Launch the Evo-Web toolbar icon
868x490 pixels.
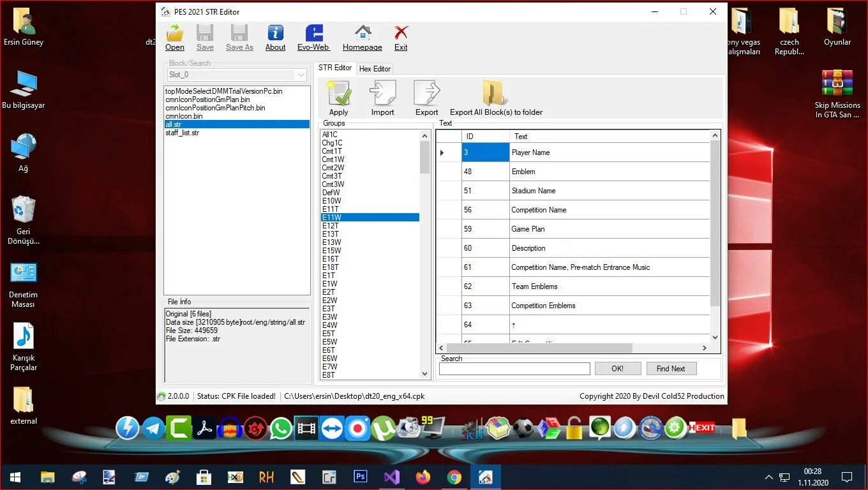(x=313, y=38)
